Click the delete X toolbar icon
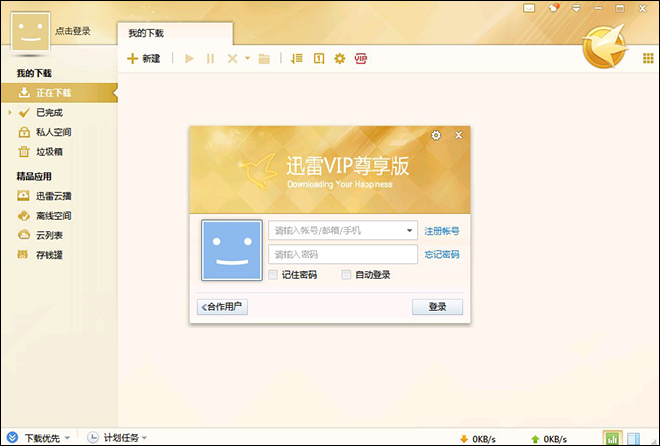The width and height of the screenshot is (660, 446). pyautogui.click(x=232, y=58)
